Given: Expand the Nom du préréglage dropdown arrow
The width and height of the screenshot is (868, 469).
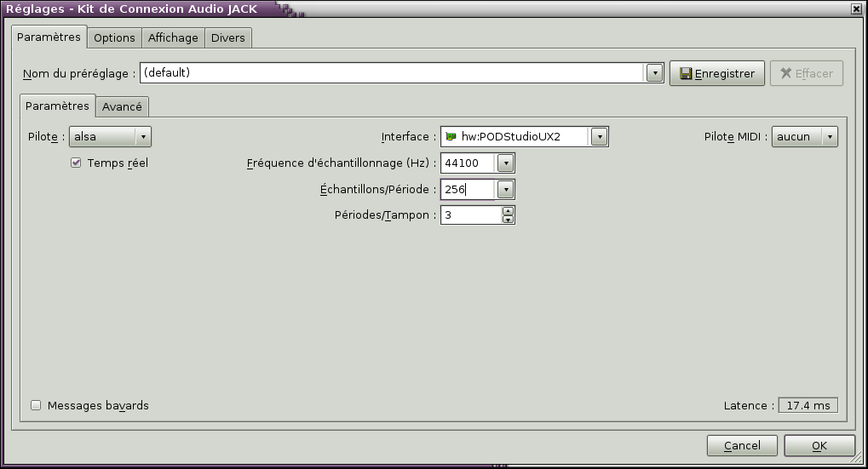Looking at the screenshot, I should [654, 73].
